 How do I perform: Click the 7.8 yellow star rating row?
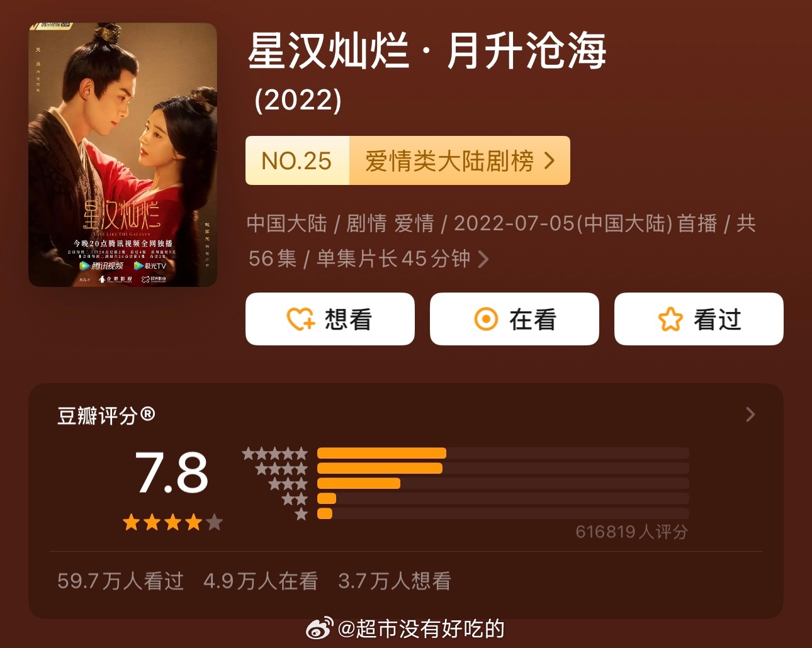pyautogui.click(x=172, y=522)
